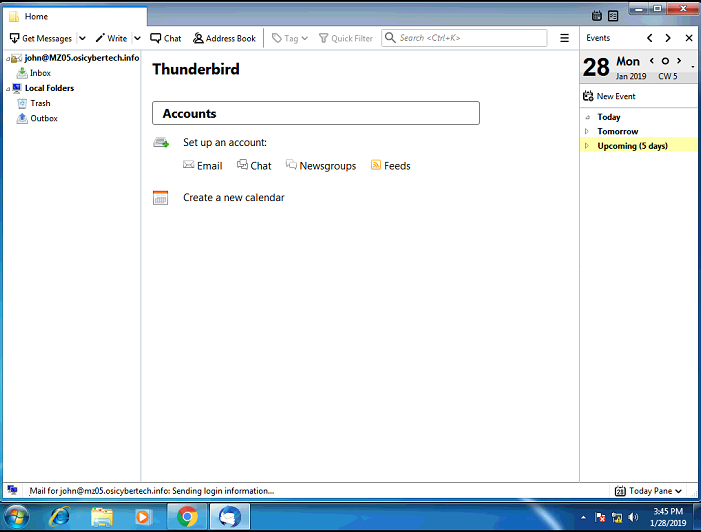Open Windows Media Player from taskbar
The image size is (701, 532).
tap(143, 517)
